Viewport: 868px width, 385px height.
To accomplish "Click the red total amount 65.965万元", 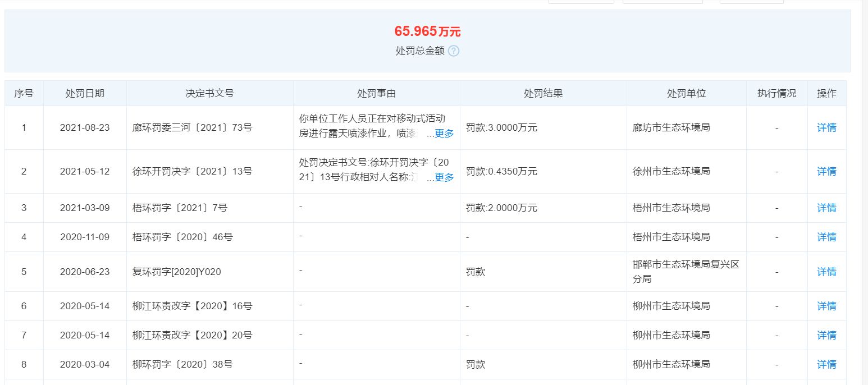I will pyautogui.click(x=427, y=31).
